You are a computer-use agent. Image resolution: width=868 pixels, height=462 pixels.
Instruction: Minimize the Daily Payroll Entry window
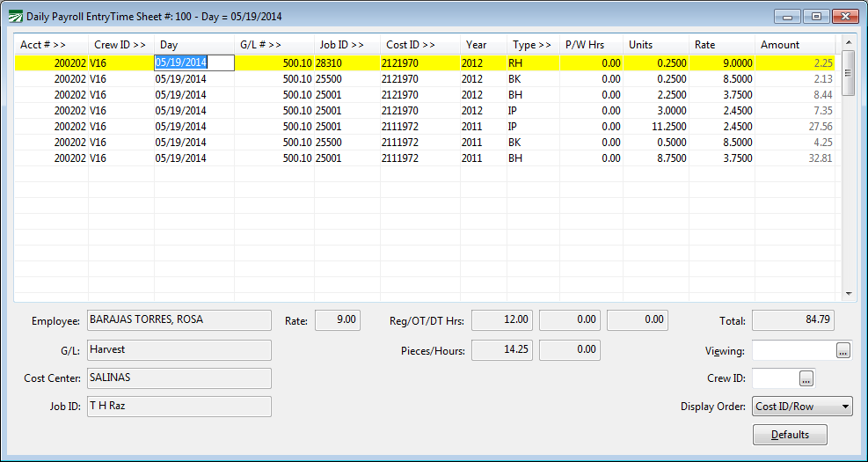[788, 16]
